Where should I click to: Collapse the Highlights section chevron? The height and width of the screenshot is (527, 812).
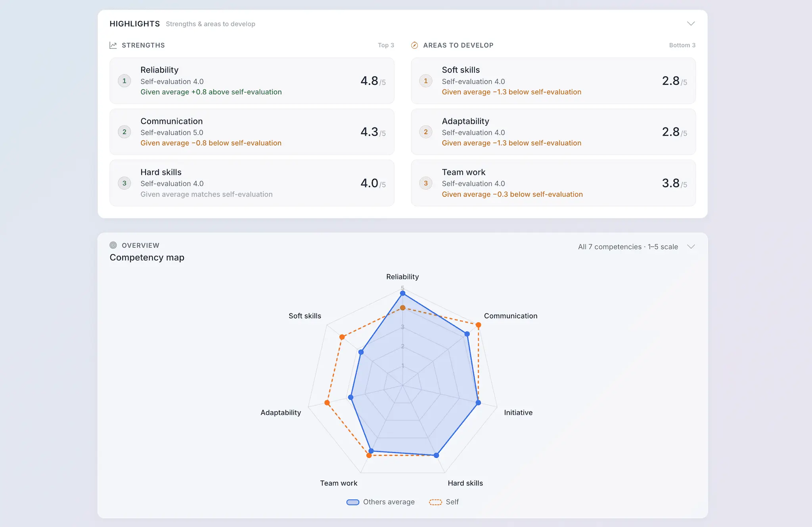691,23
